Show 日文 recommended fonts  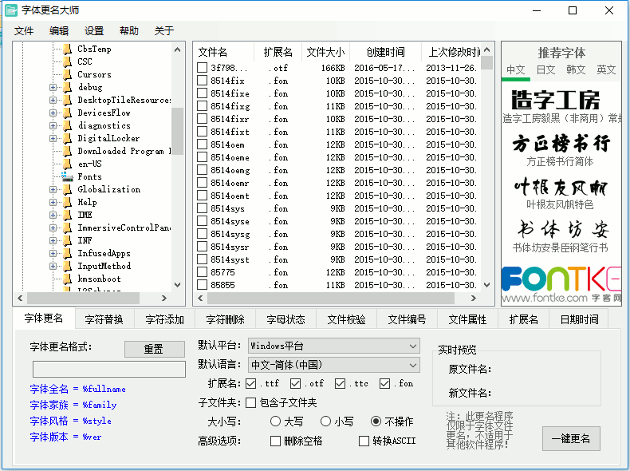pyautogui.click(x=546, y=70)
